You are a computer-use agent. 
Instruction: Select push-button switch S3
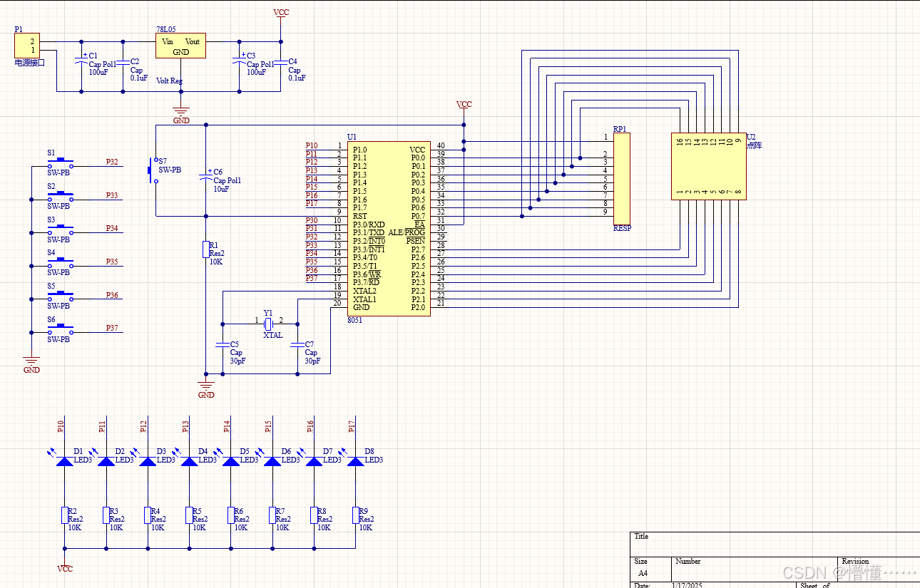[61, 230]
